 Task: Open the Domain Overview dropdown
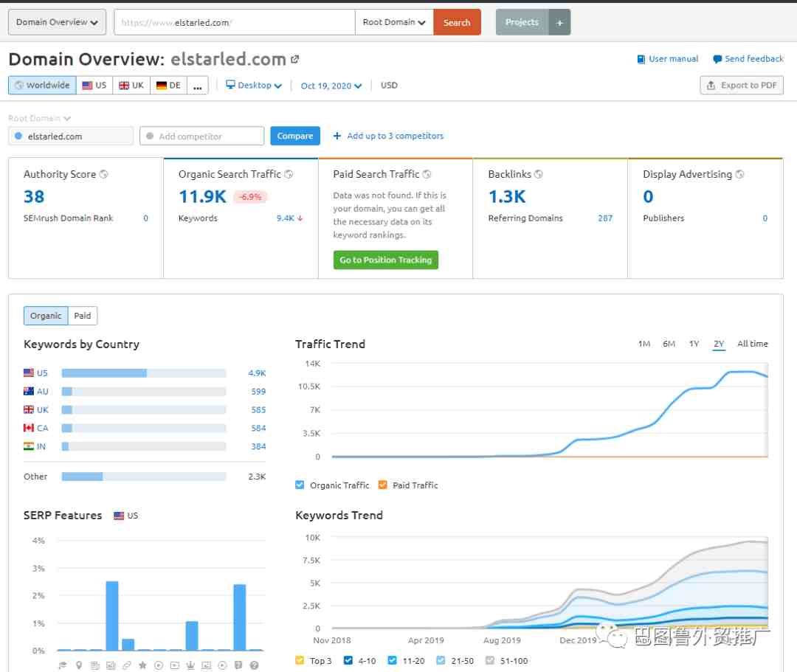(x=57, y=22)
